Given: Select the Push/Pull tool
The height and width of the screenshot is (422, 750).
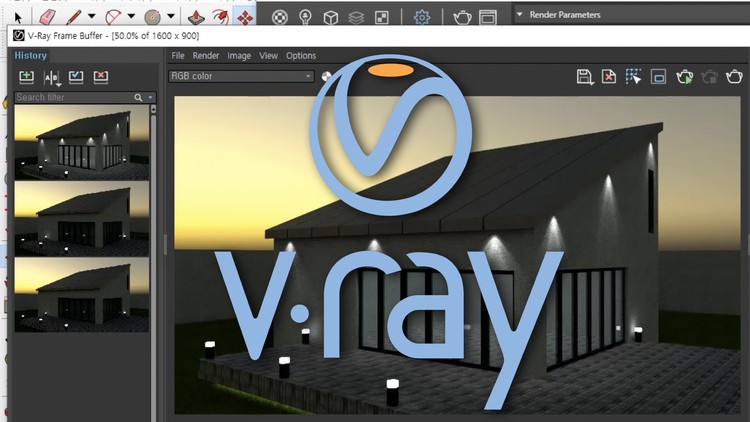Looking at the screenshot, I should [196, 18].
